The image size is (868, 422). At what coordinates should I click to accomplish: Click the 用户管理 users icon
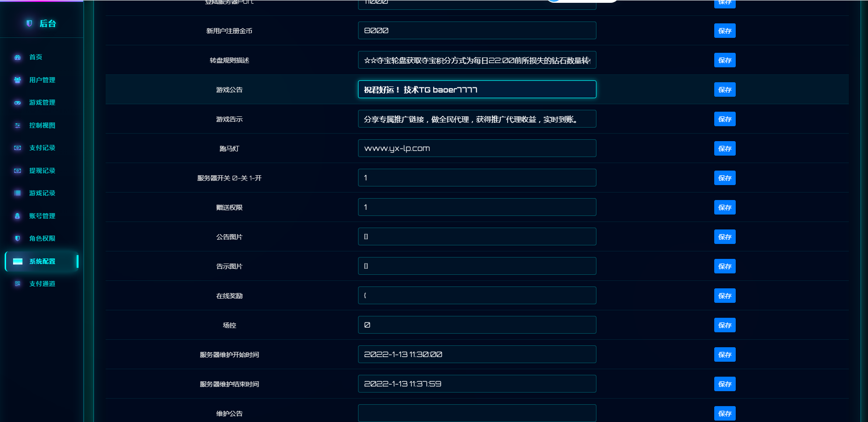17,80
